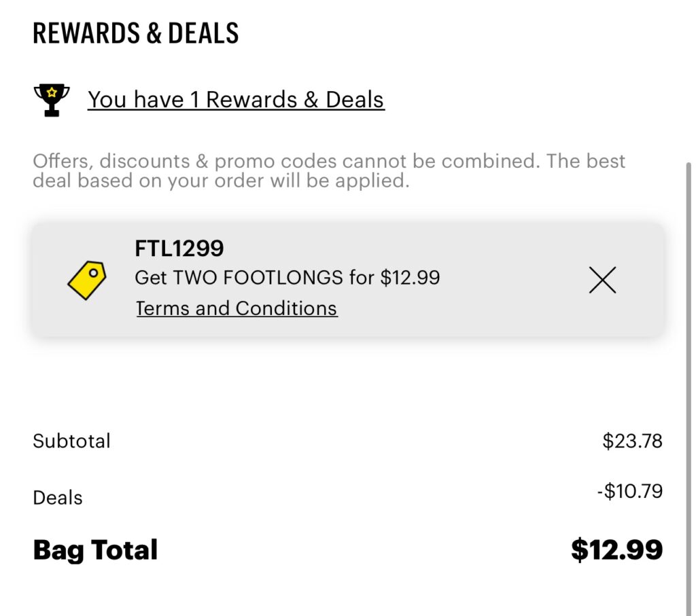Click the $12.99 price in deal description
Viewport: 696px width, 616px height.
(410, 277)
